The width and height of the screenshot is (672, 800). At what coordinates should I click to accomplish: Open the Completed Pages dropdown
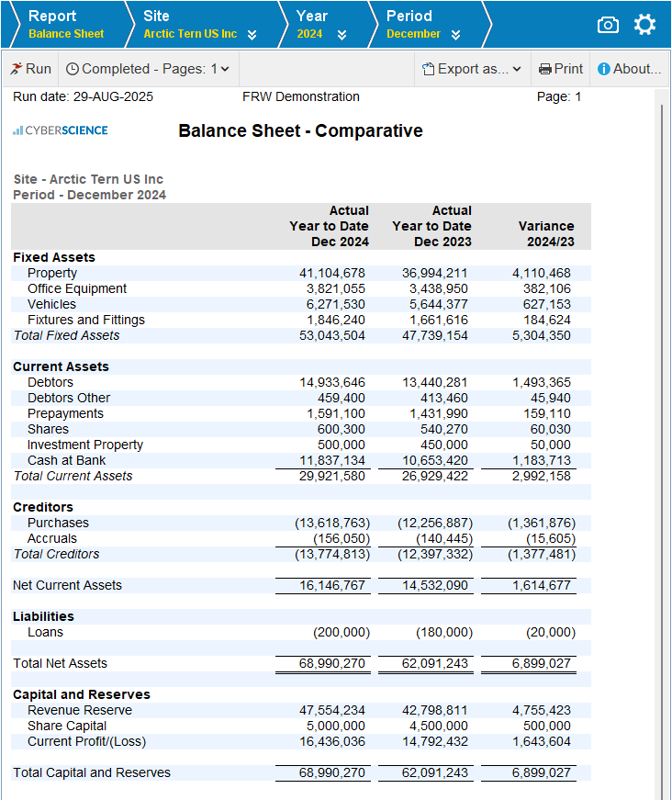[148, 69]
